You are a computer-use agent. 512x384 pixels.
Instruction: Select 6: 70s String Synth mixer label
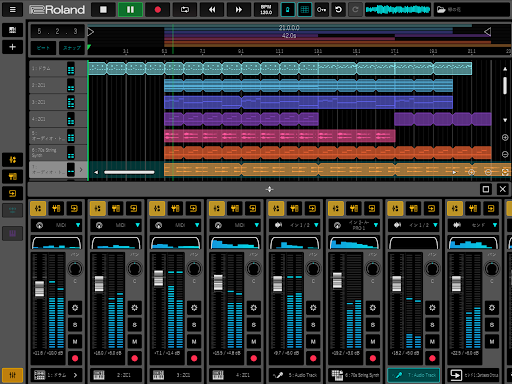tap(354, 375)
